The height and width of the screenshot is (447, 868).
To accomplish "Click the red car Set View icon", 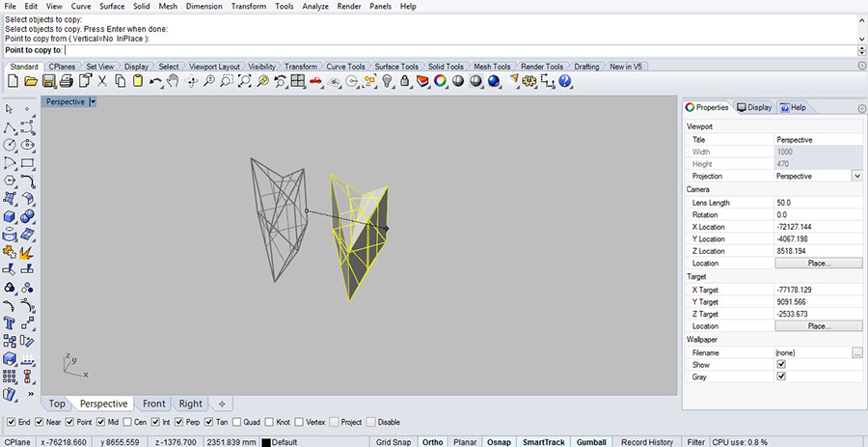I will 315,81.
